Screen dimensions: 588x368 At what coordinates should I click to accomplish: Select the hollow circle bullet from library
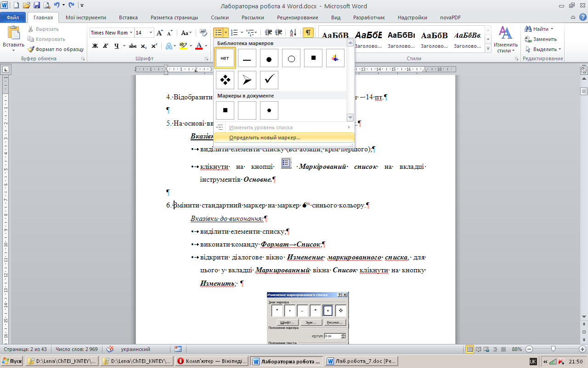(291, 58)
